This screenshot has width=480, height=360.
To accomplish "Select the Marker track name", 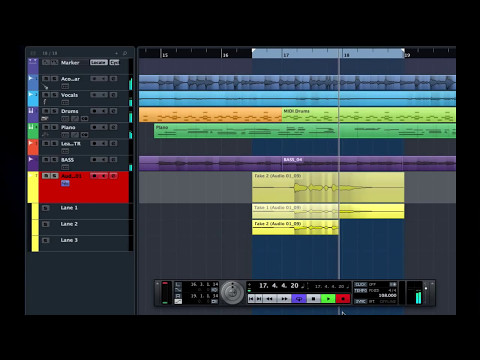I will [70, 62].
